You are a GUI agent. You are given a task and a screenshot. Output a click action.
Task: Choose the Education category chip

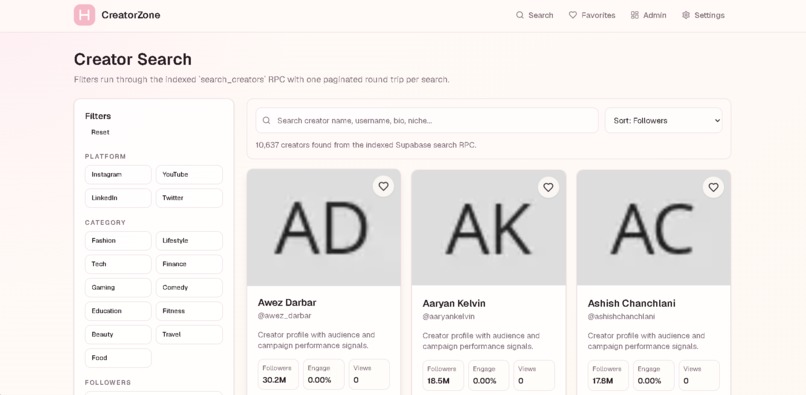[x=118, y=311]
